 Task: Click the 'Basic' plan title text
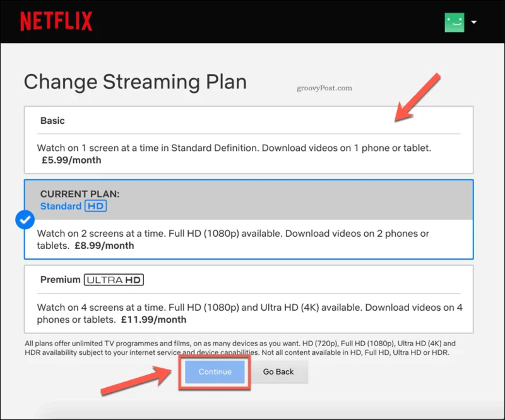(52, 121)
